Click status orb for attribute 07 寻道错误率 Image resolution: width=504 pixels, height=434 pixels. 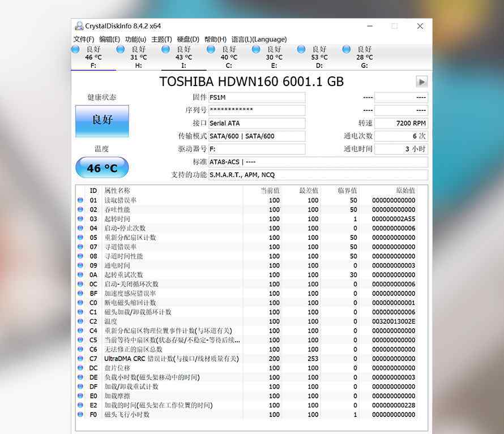pos(80,247)
